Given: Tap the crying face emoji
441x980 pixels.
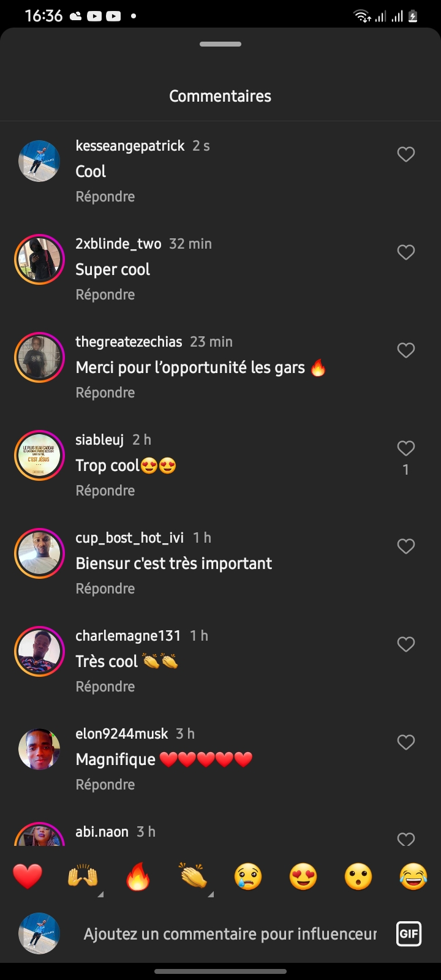Looking at the screenshot, I should tap(248, 876).
